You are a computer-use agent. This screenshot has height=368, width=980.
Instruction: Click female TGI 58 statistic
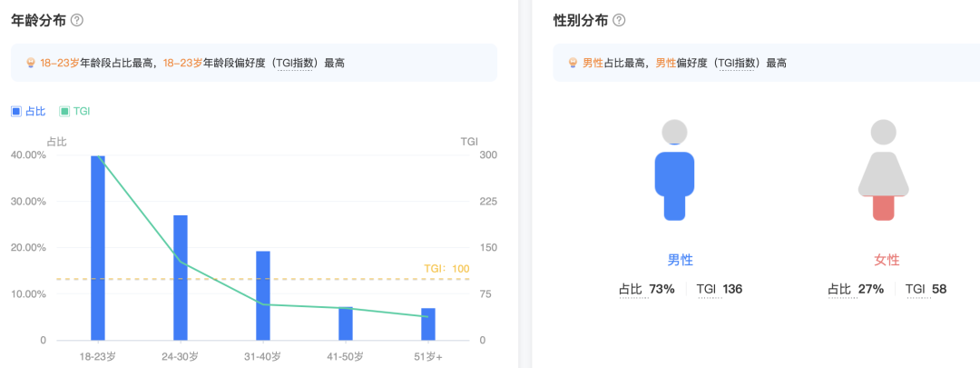[x=926, y=289]
